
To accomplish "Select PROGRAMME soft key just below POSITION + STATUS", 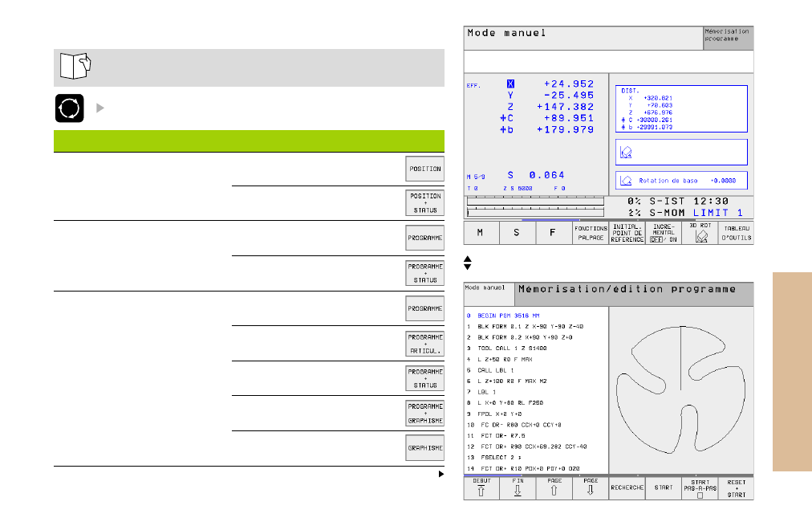I will 424,238.
